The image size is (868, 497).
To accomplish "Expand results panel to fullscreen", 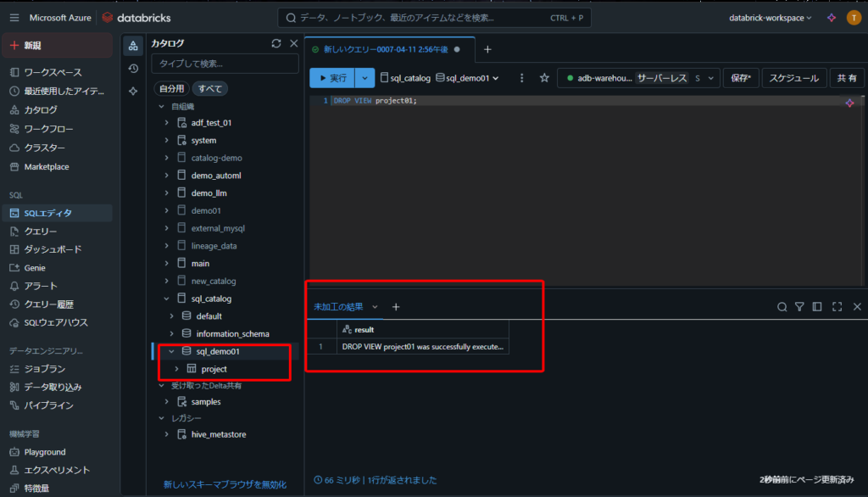I will (837, 307).
